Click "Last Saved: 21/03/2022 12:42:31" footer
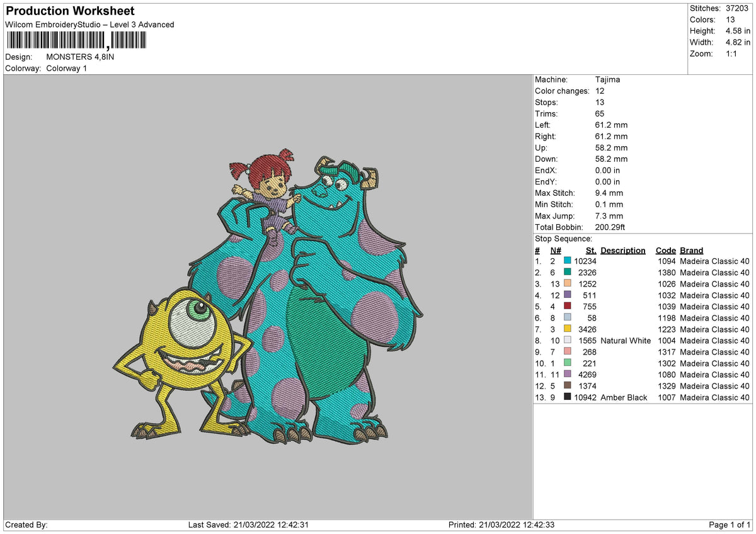Image resolution: width=756 pixels, height=534 pixels. click(248, 525)
